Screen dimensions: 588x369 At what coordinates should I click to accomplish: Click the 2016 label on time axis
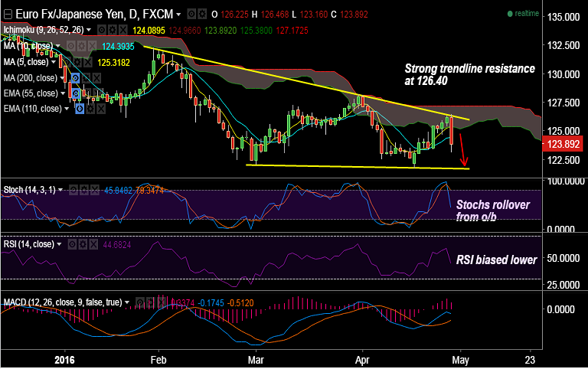pyautogui.click(x=64, y=360)
